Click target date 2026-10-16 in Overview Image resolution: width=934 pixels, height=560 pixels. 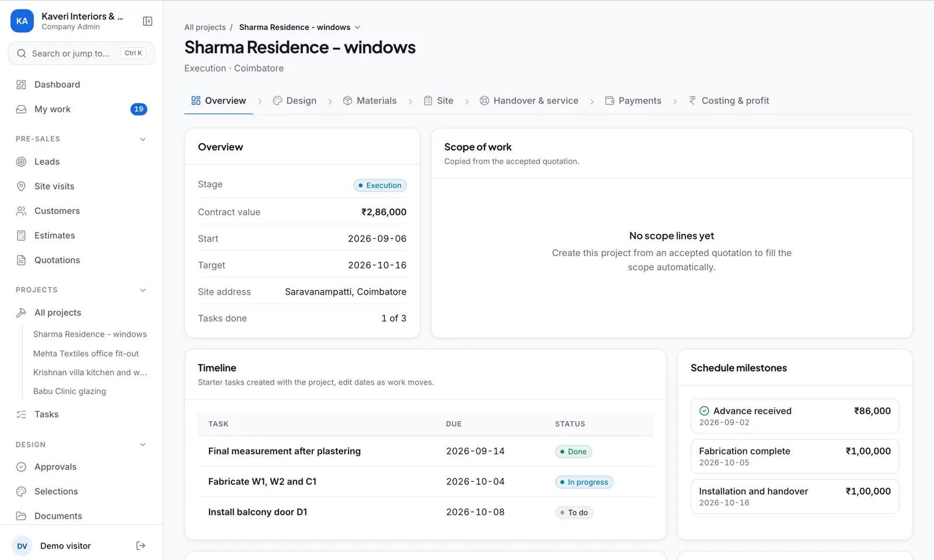coord(377,265)
